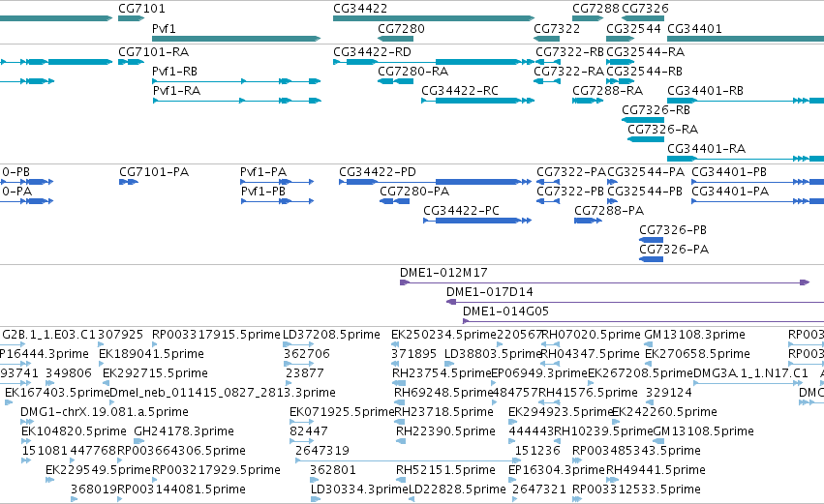This screenshot has width=824, height=504.
Task: Select EST EK242260.5prime label
Action: pyautogui.click(x=664, y=412)
